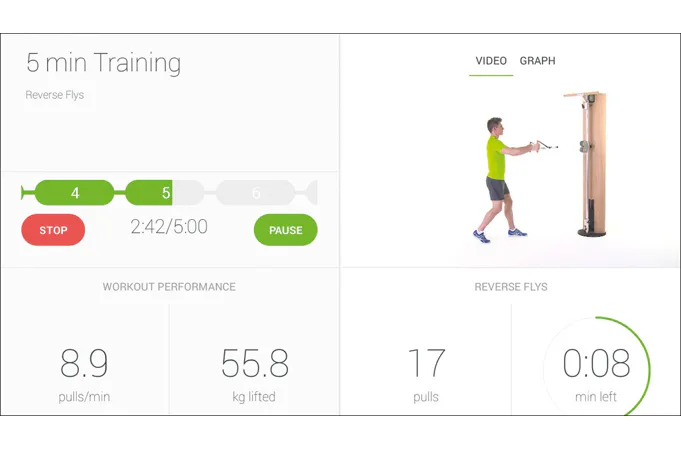Click the right end cap of interval bar
The width and height of the screenshot is (681, 450).
coord(311,193)
